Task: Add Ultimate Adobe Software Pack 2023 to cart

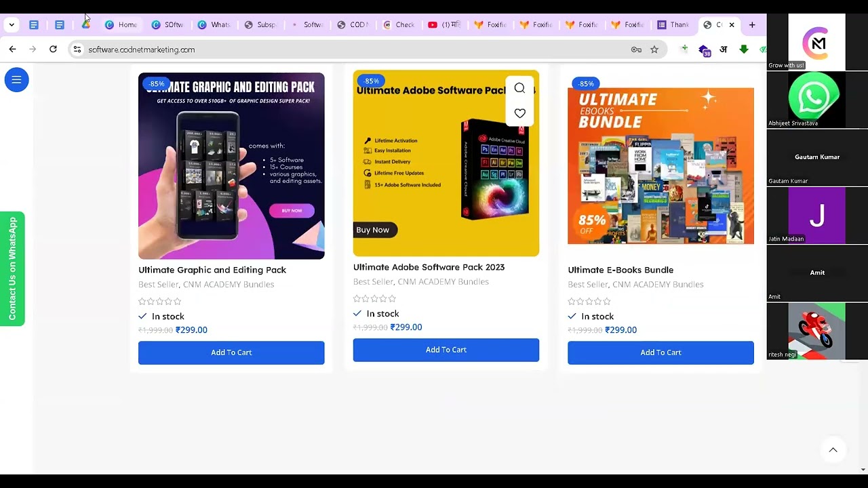Action: [446, 350]
